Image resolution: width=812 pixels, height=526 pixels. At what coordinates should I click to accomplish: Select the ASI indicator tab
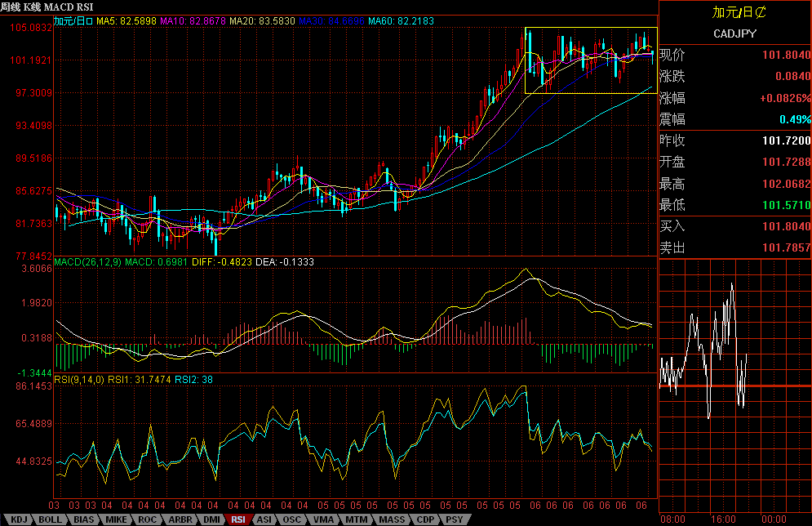264,519
